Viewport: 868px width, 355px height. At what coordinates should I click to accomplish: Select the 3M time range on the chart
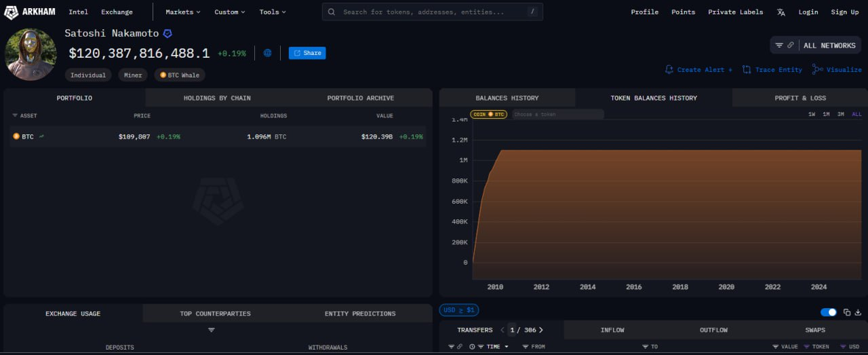pyautogui.click(x=840, y=115)
